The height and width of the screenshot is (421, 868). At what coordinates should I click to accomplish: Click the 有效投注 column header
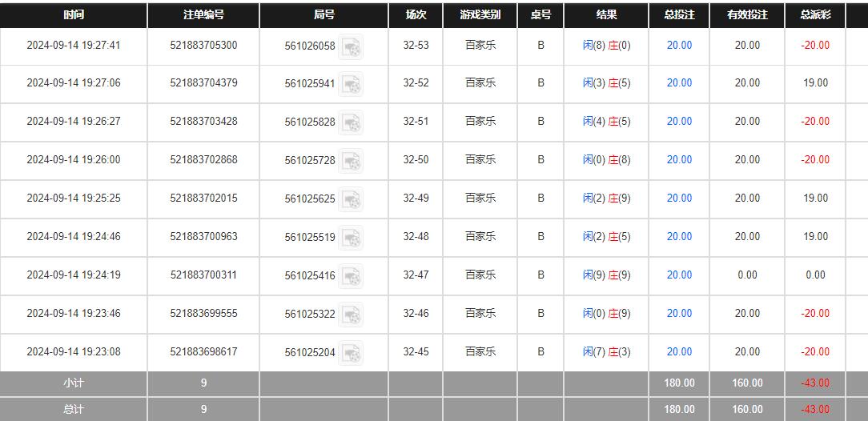pyautogui.click(x=747, y=15)
